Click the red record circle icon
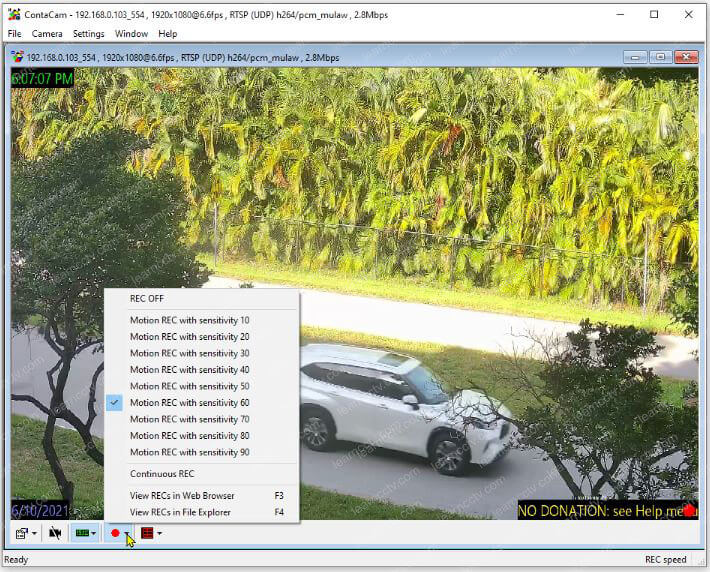Image resolution: width=710 pixels, height=572 pixels. (115, 533)
